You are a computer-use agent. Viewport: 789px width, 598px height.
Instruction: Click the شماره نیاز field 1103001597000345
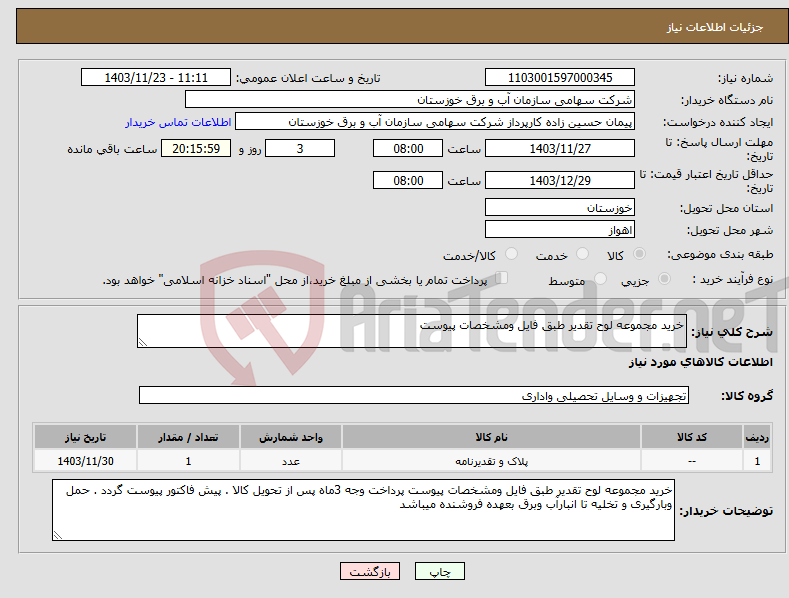(560, 78)
